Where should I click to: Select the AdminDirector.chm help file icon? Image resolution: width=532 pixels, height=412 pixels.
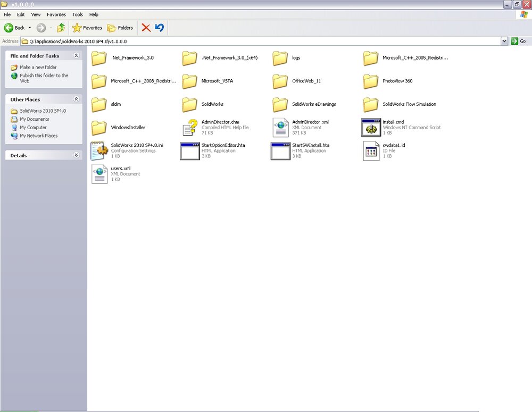click(190, 128)
